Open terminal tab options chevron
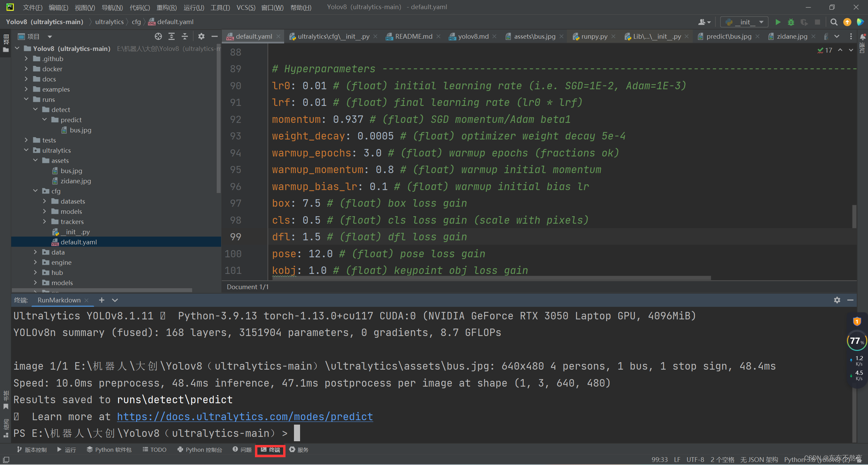This screenshot has height=465, width=868. click(115, 300)
